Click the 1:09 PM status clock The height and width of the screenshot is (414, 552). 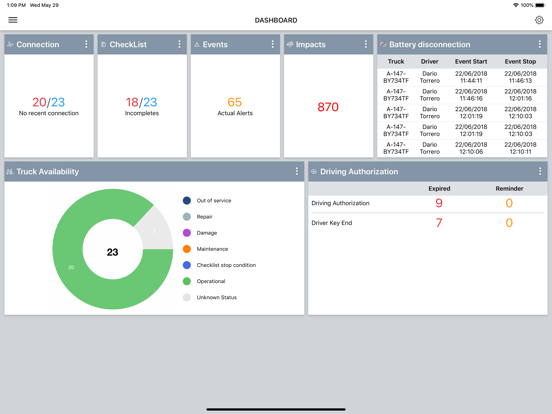16,5
